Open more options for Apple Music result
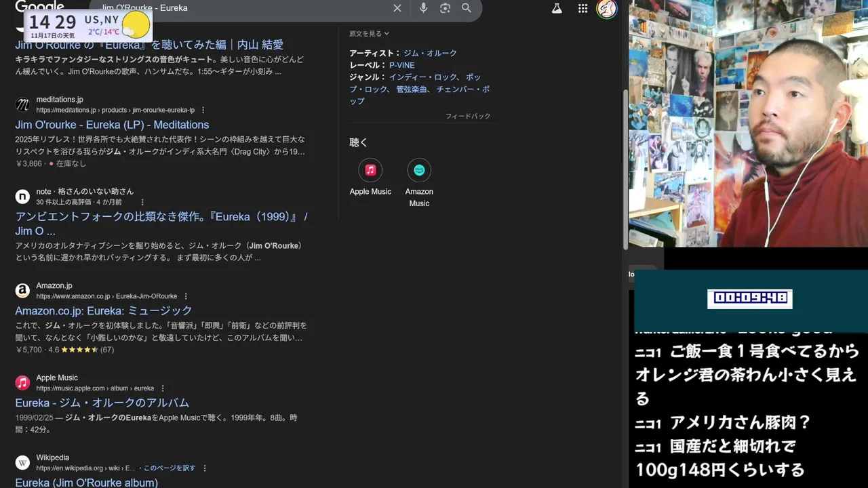 coord(163,388)
